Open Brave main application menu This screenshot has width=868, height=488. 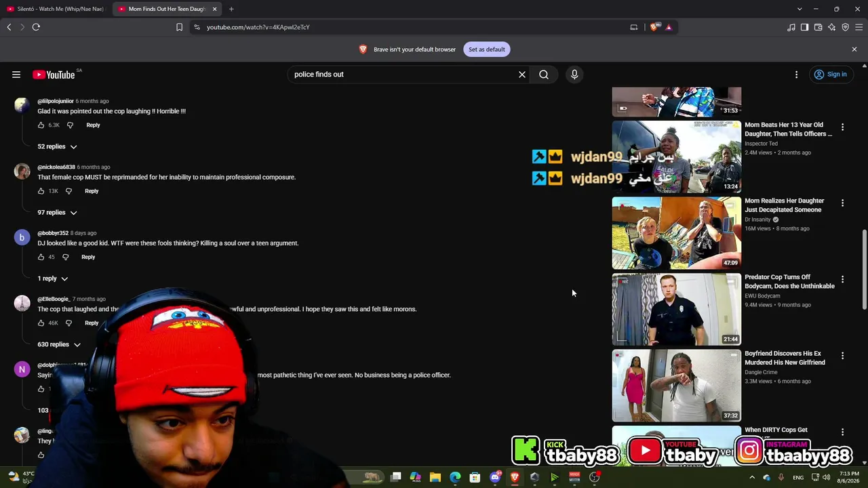click(859, 27)
